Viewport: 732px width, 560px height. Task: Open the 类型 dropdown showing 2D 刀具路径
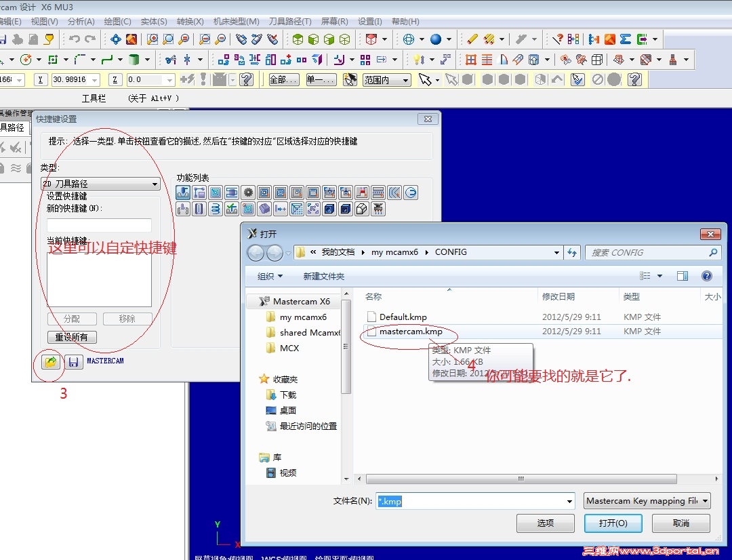(100, 184)
